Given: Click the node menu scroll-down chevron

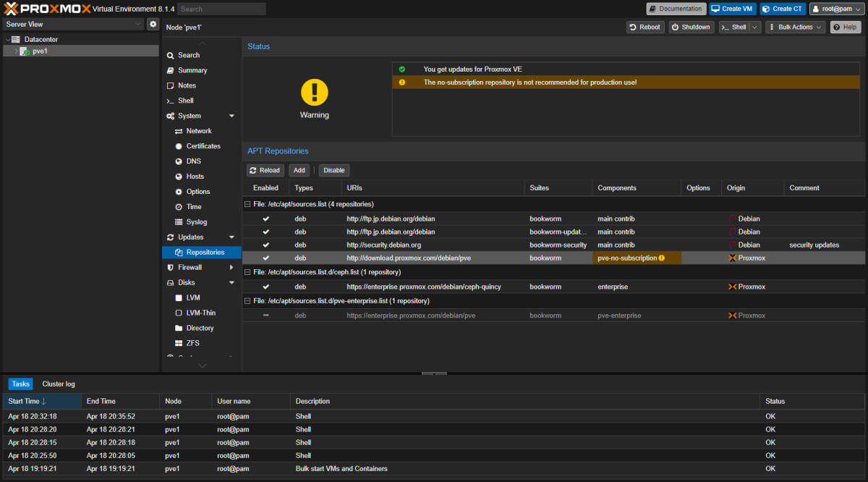Looking at the screenshot, I should [202, 365].
